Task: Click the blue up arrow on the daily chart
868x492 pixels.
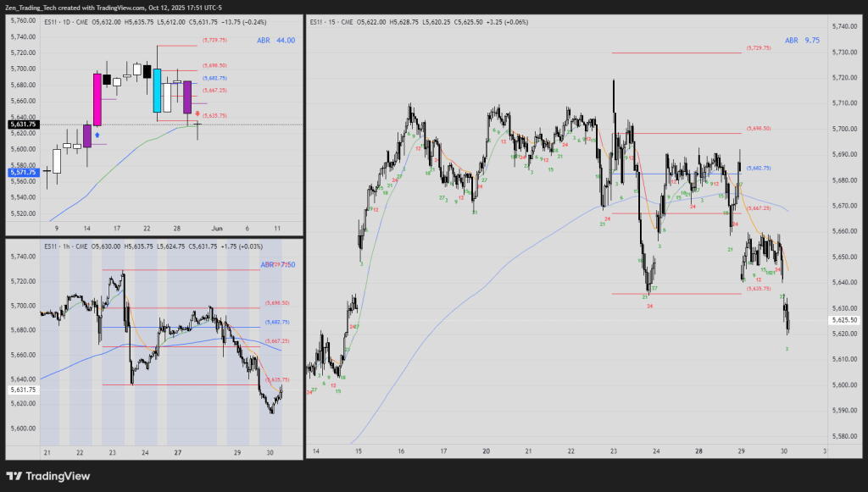Action: tap(97, 134)
